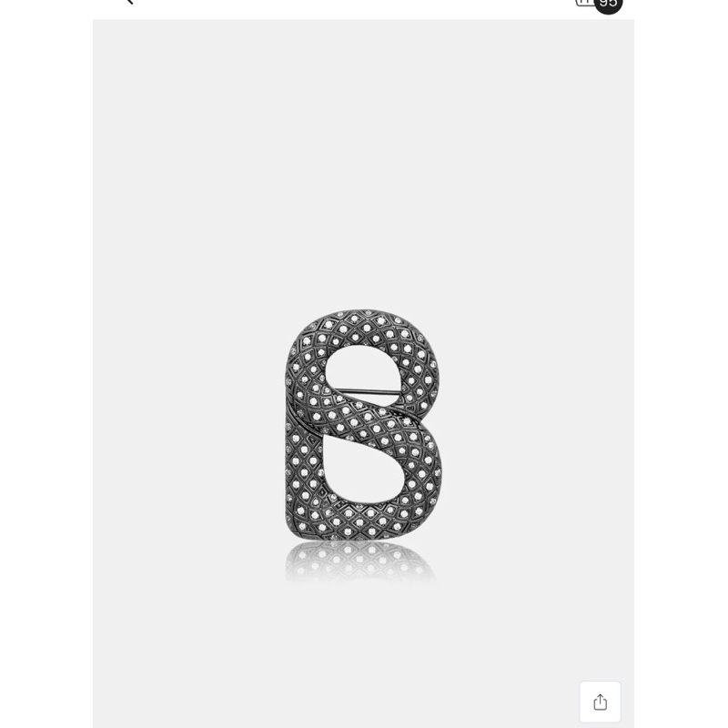Tap the back arrow in the header
The height and width of the screenshot is (728, 728).
click(x=130, y=2)
